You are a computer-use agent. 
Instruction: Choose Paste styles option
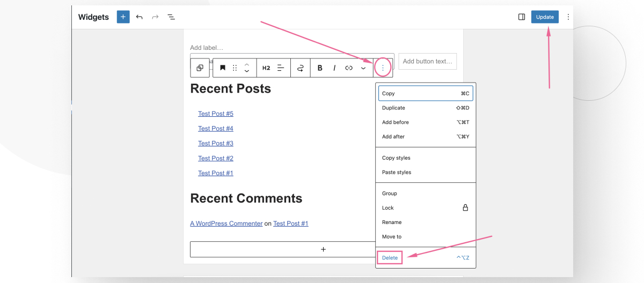point(426,173)
